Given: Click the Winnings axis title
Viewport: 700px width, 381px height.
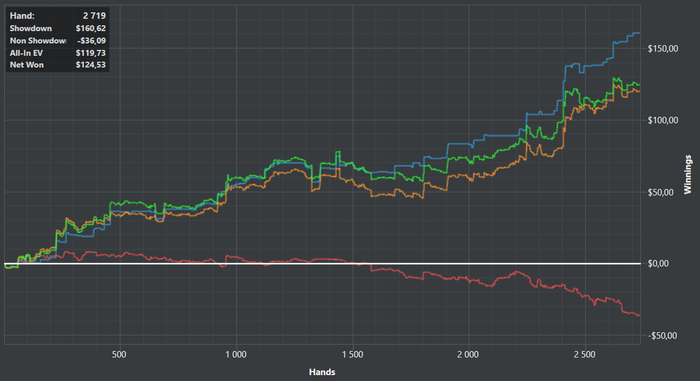Looking at the screenshot, I should tap(688, 174).
